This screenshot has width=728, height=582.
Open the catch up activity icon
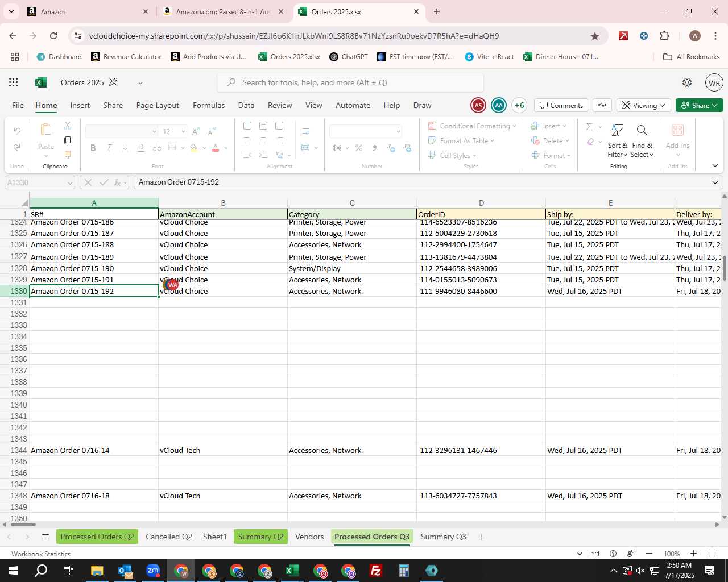[x=602, y=105]
